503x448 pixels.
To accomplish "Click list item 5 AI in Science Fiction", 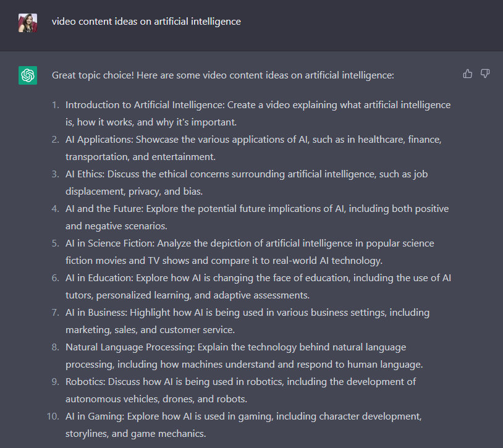I will pos(250,252).
